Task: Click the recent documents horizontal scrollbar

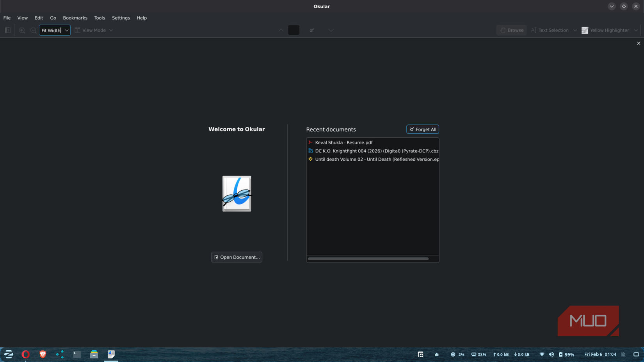Action: (368, 259)
